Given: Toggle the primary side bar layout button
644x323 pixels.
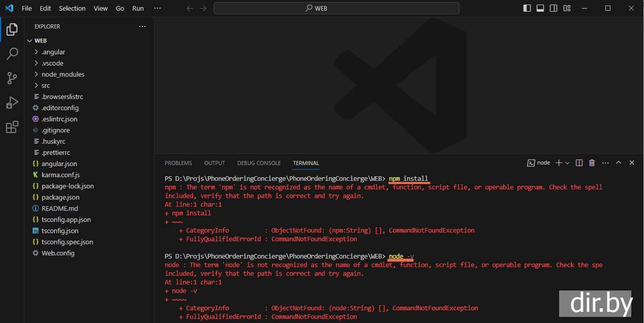Looking at the screenshot, I should (x=527, y=8).
